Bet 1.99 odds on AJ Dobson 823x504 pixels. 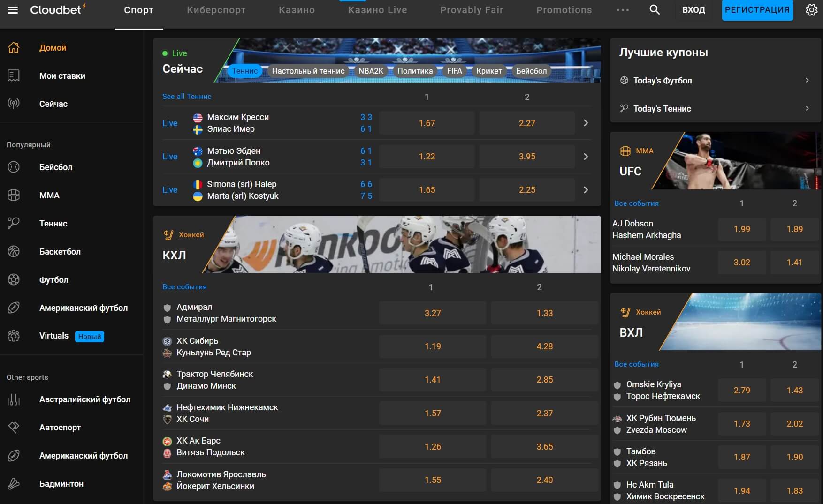[x=742, y=229]
